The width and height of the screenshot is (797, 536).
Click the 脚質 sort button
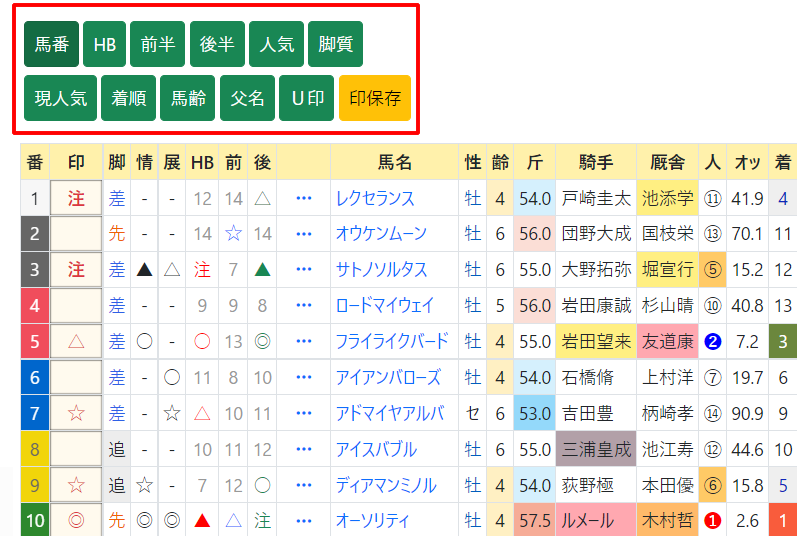335,44
